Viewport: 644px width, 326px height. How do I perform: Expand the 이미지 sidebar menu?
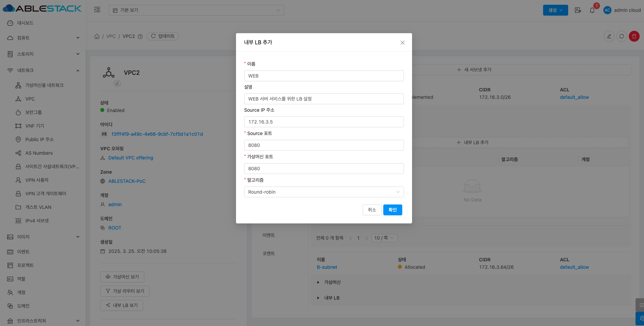click(x=43, y=237)
